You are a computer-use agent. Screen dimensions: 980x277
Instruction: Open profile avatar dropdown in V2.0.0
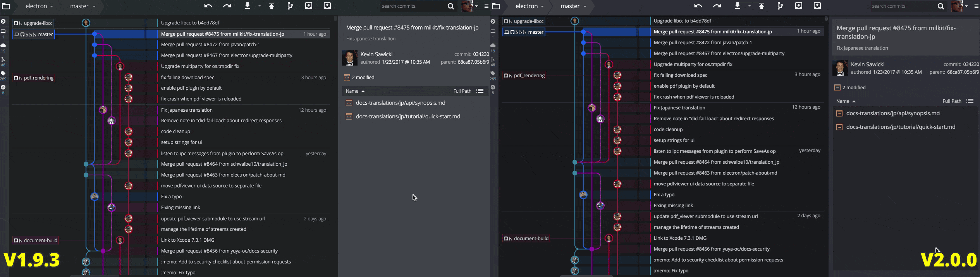(x=960, y=6)
